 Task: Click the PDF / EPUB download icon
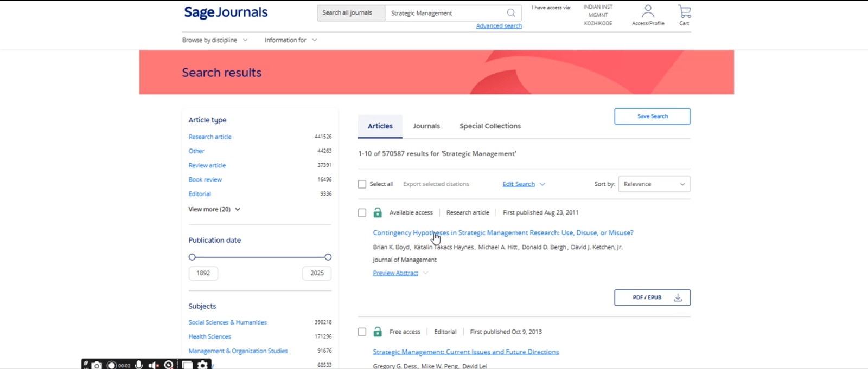pos(678,297)
